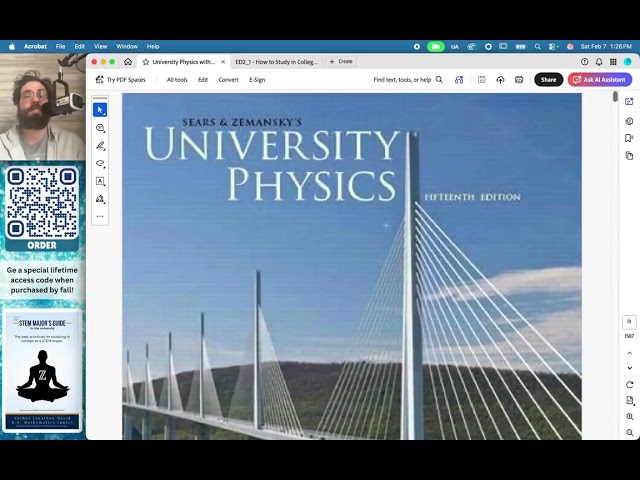
Task: Open generative summary panel icon
Action: point(629,121)
